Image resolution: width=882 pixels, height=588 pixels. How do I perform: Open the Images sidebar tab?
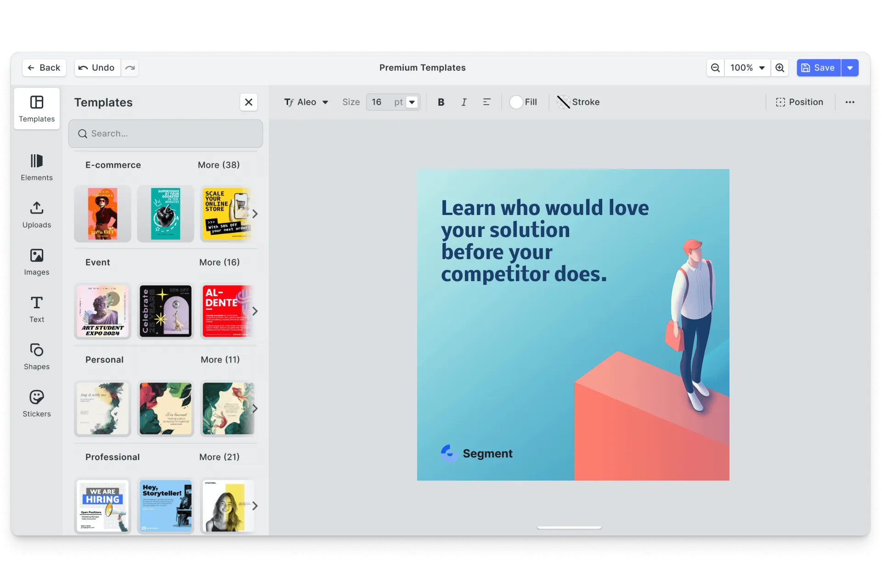tap(37, 262)
